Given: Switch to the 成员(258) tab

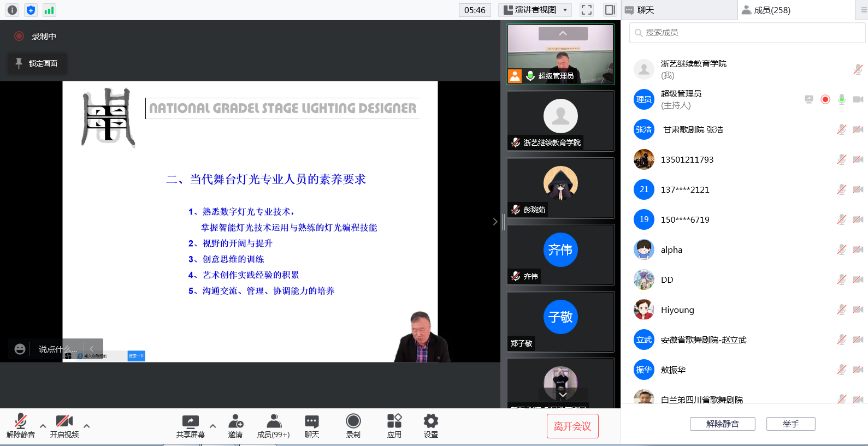Looking at the screenshot, I should click(771, 10).
